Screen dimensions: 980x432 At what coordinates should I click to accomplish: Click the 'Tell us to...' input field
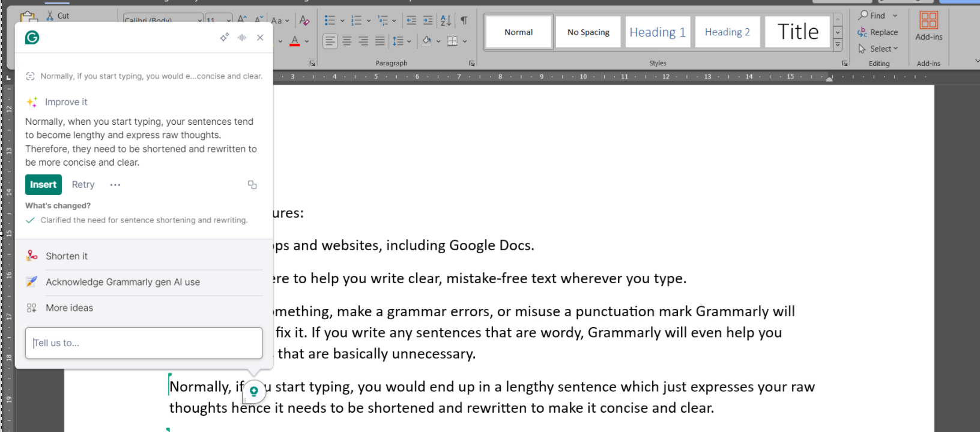144,343
